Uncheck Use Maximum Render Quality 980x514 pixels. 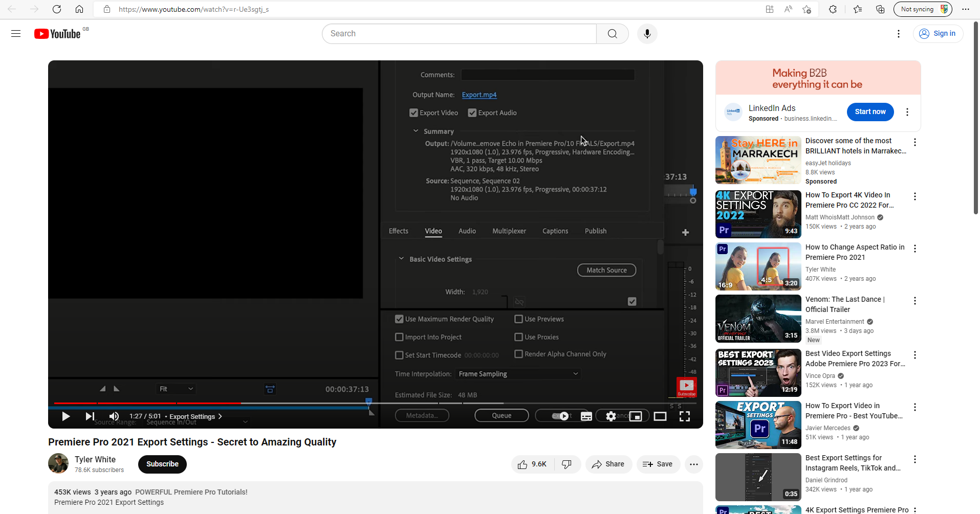click(399, 319)
